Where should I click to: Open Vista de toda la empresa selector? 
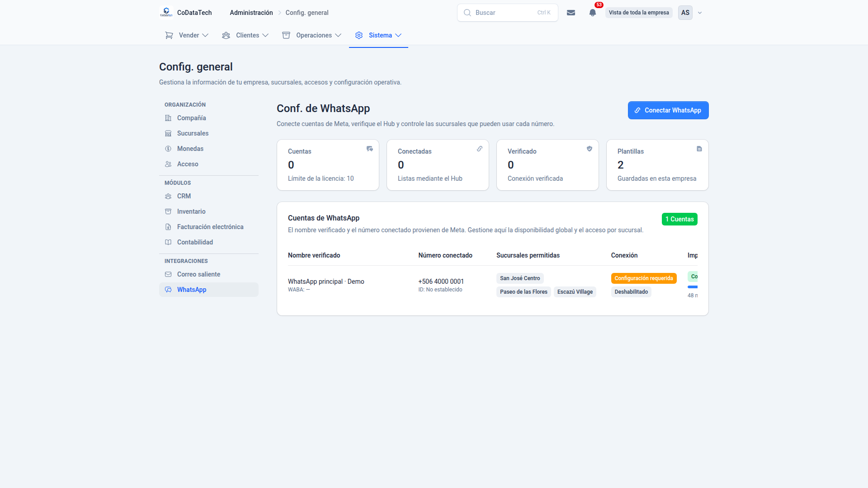coord(639,13)
